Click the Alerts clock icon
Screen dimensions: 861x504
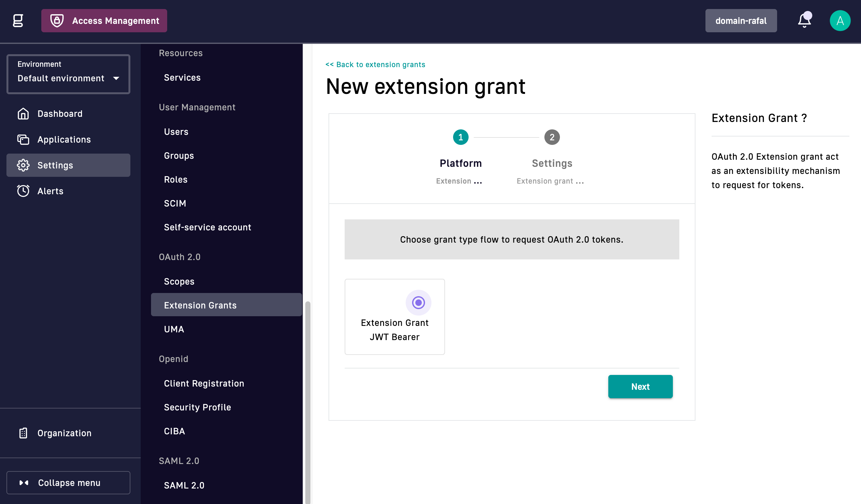click(23, 191)
